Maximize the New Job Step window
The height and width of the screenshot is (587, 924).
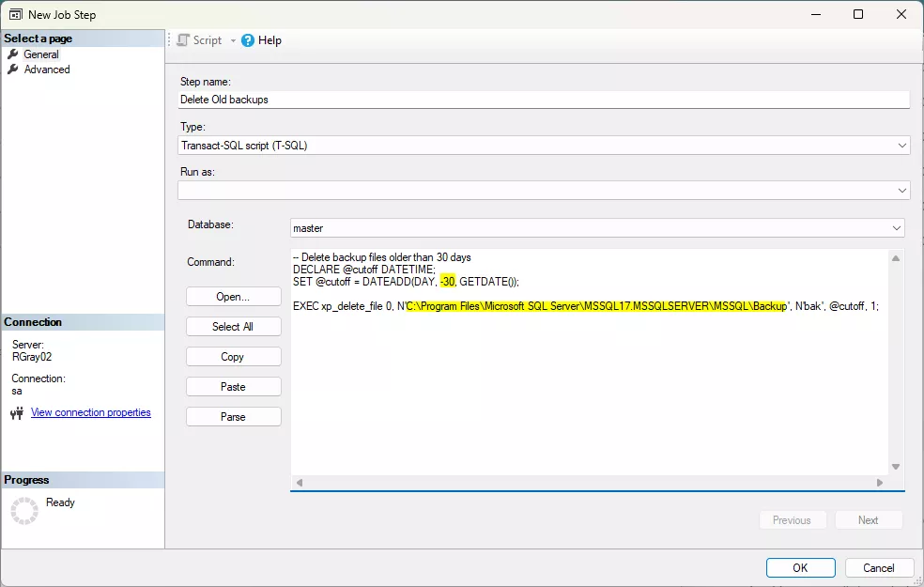(x=858, y=14)
